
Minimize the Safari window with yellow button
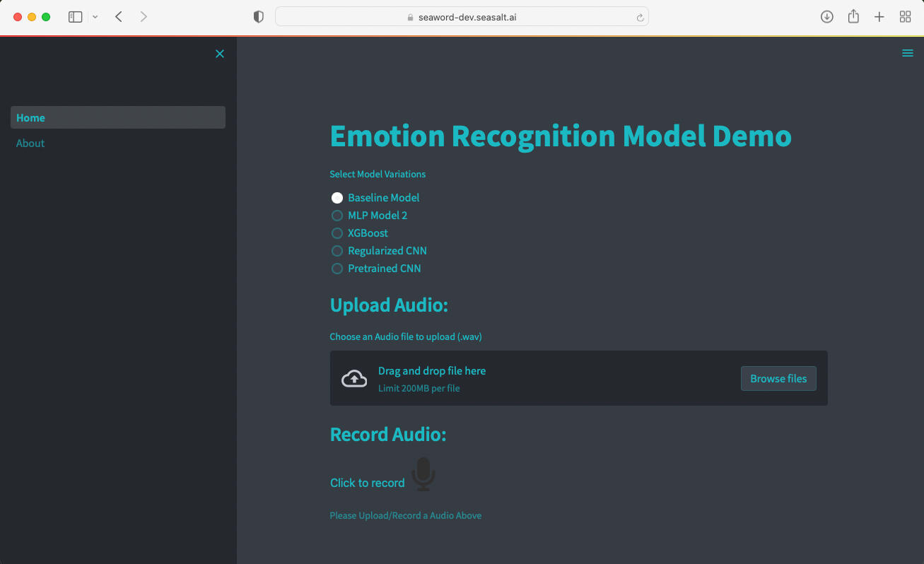(32, 17)
